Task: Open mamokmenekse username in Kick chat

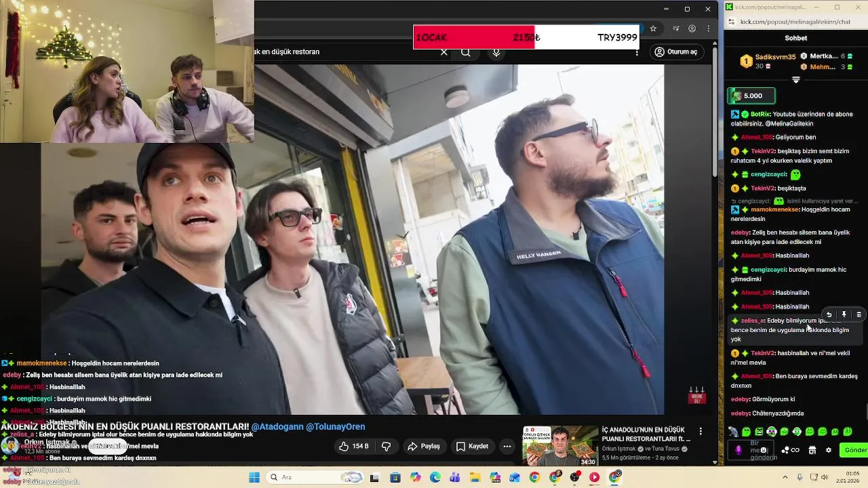Action: pyautogui.click(x=774, y=209)
